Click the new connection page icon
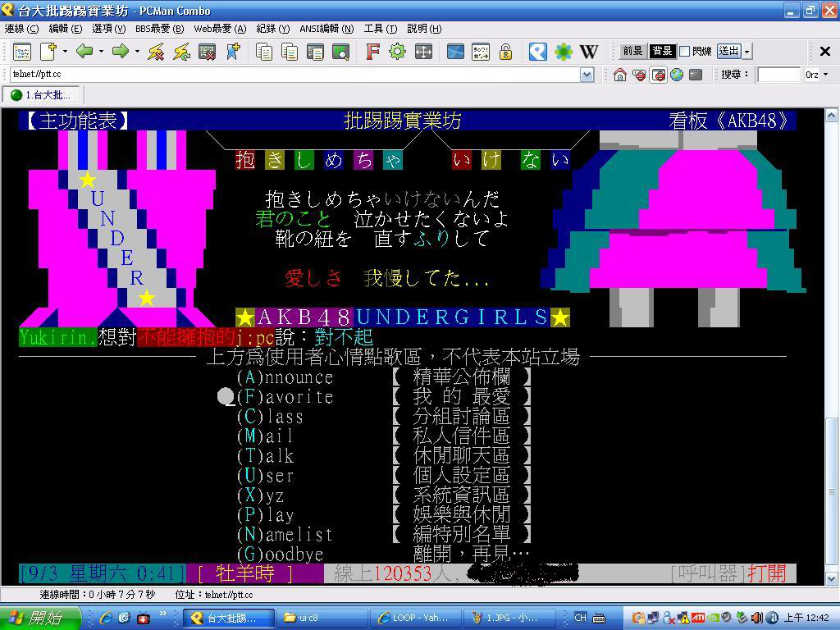The height and width of the screenshot is (630, 840). 48,52
